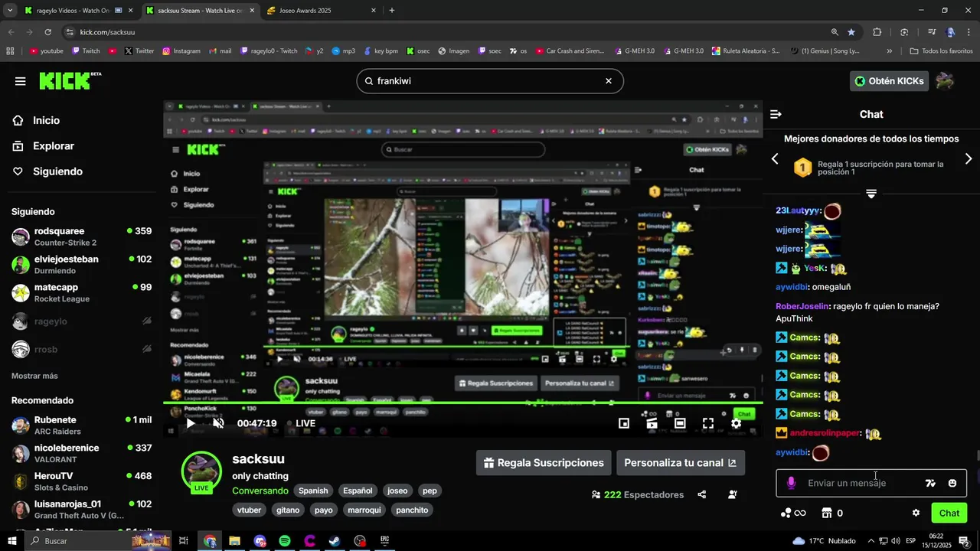Click the share stream icon

pos(702,494)
